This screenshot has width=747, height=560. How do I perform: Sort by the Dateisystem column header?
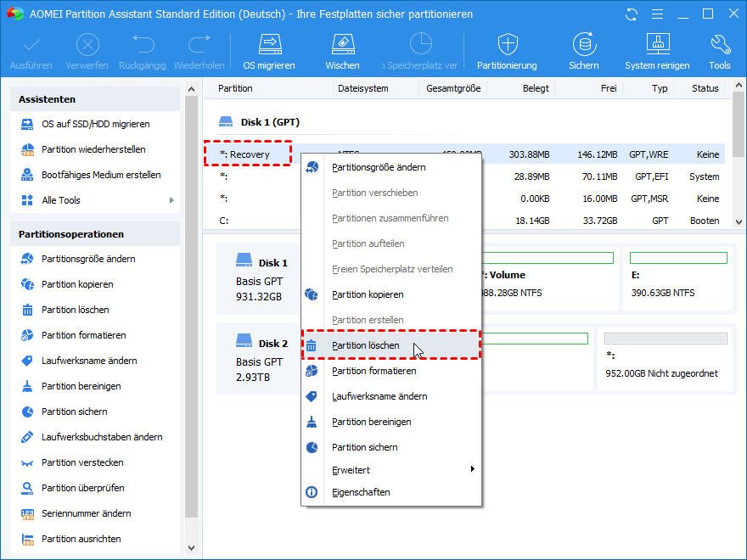[x=363, y=88]
